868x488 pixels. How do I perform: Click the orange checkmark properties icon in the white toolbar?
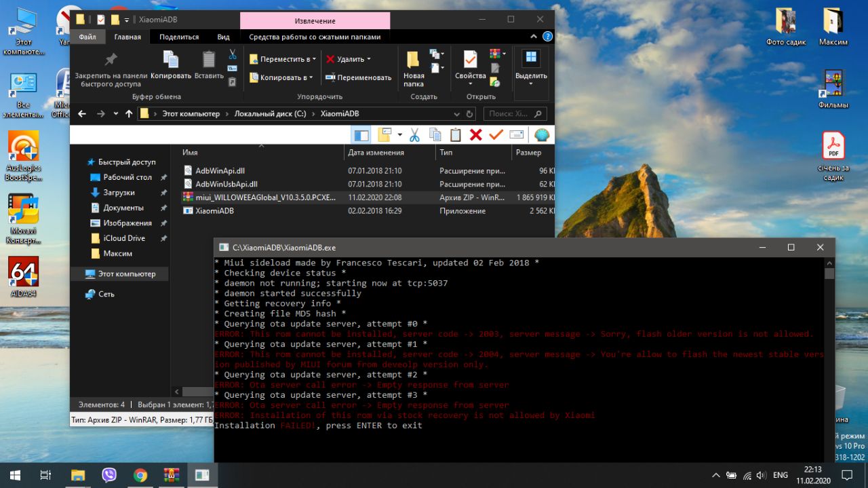(496, 135)
